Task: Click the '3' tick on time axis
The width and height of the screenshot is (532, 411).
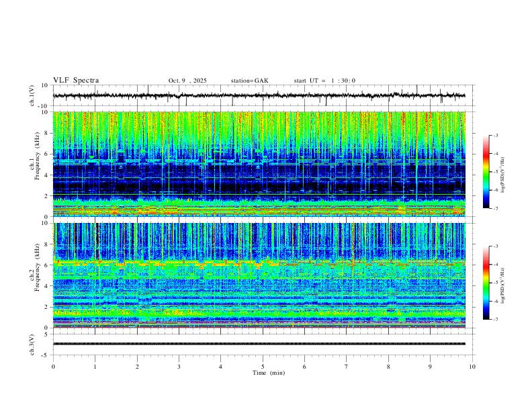Action: coord(179,367)
